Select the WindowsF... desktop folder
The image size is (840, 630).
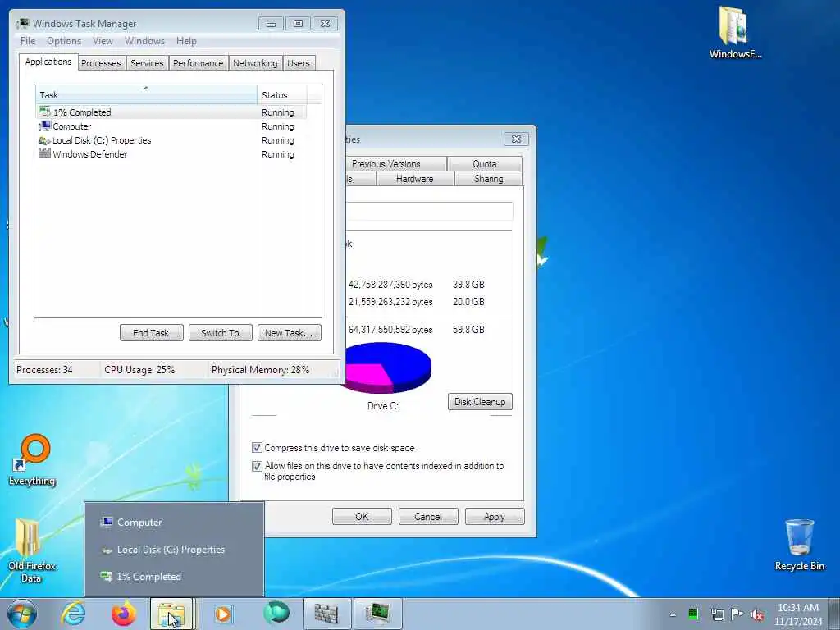tap(735, 32)
